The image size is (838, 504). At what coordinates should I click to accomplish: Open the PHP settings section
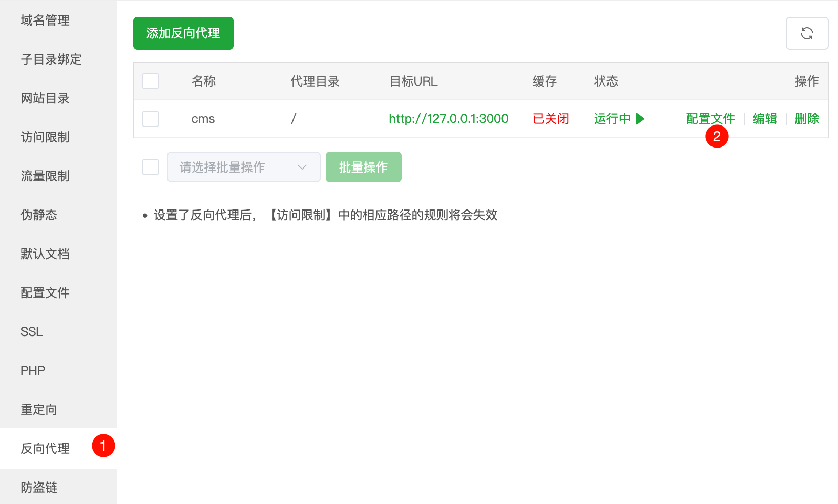(33, 370)
